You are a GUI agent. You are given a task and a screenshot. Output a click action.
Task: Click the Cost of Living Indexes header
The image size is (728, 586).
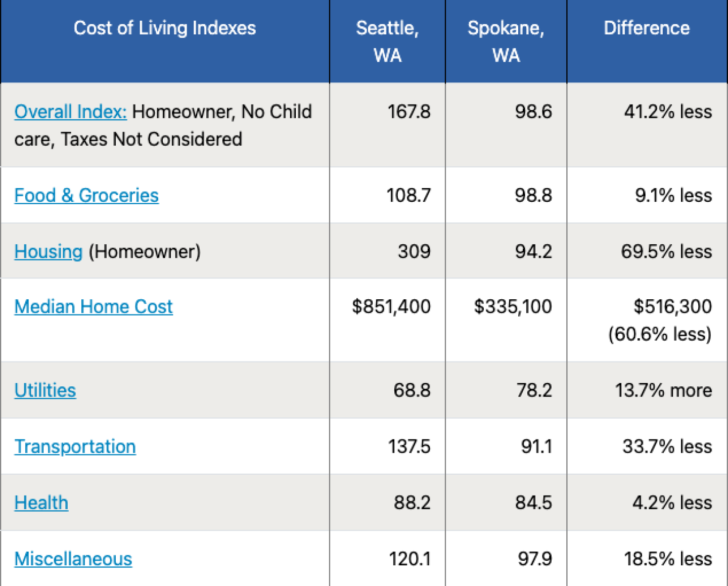point(165,28)
